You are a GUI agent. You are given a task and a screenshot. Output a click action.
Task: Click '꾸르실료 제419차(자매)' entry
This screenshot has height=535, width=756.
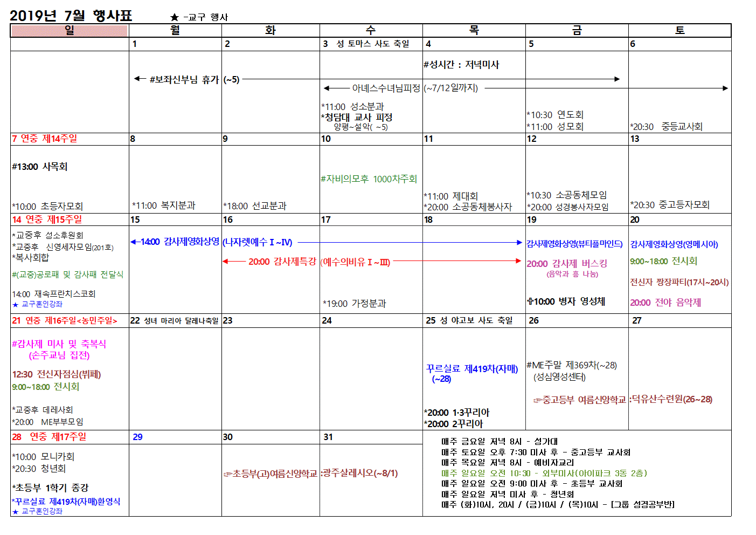click(472, 369)
